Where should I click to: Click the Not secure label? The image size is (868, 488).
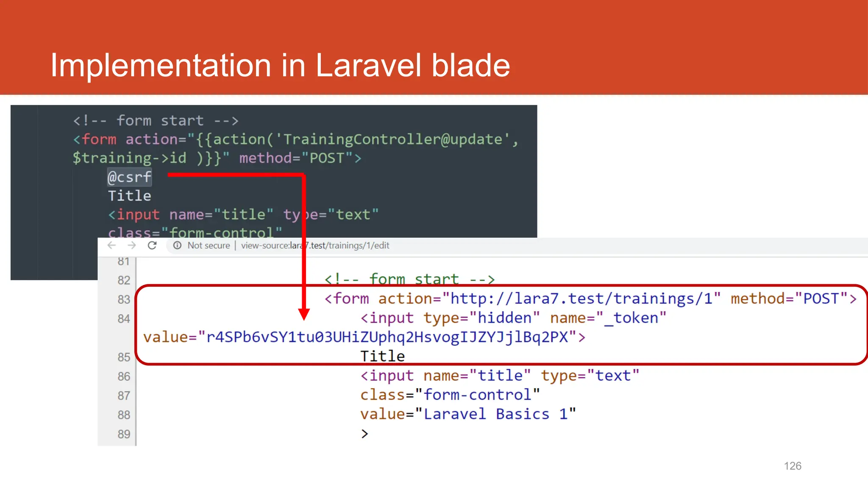point(209,245)
